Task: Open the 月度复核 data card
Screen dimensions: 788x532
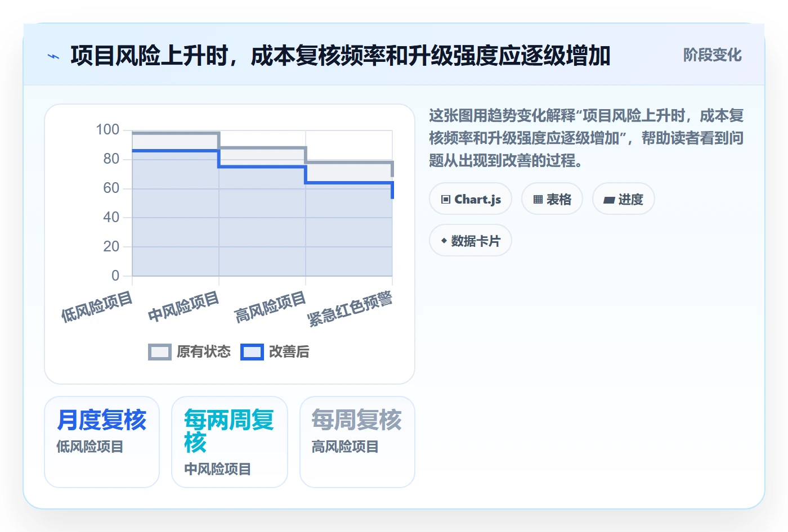Action: 102,442
